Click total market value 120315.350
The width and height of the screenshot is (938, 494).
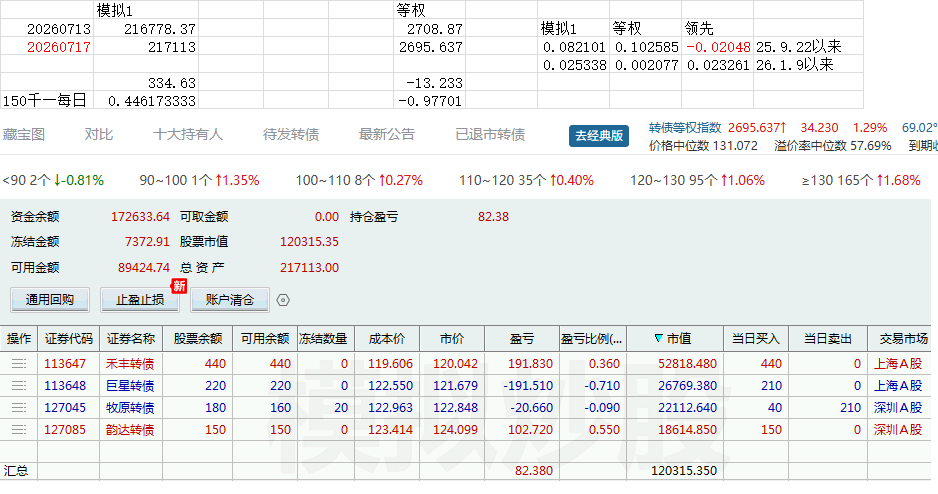(683, 471)
